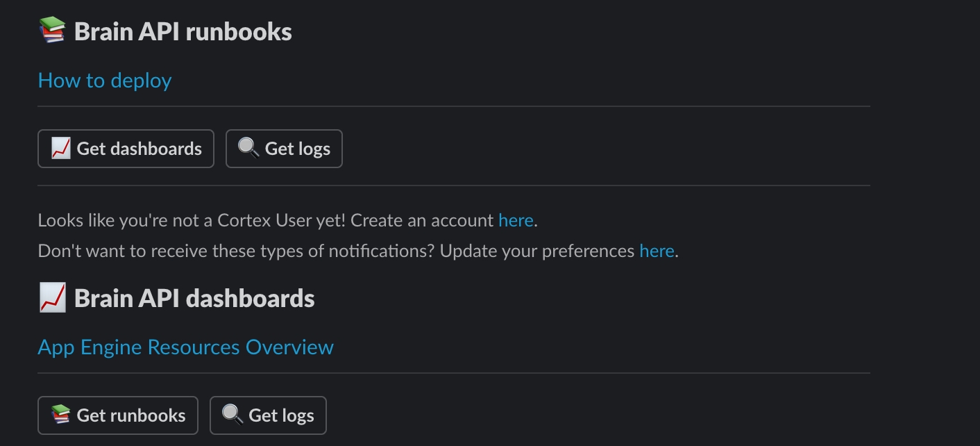Open App Engine Resources Overview dashboard
The image size is (980, 446).
pos(185,347)
